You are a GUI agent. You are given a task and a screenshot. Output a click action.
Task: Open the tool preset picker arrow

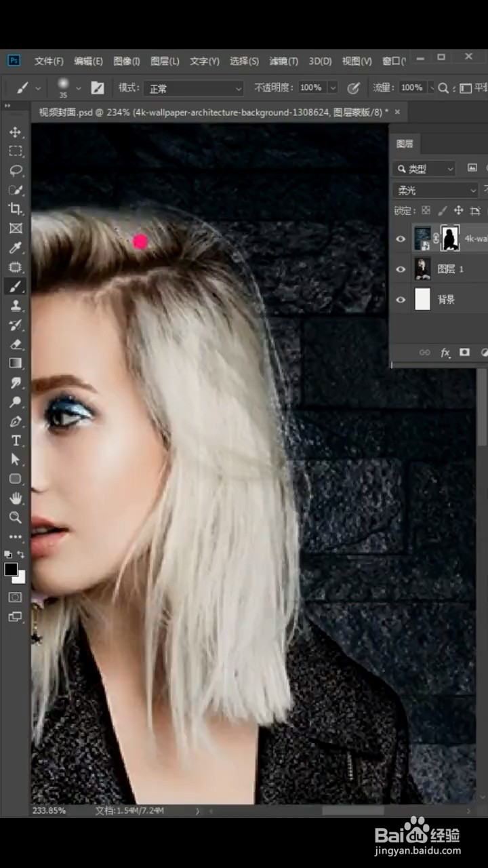tap(38, 87)
